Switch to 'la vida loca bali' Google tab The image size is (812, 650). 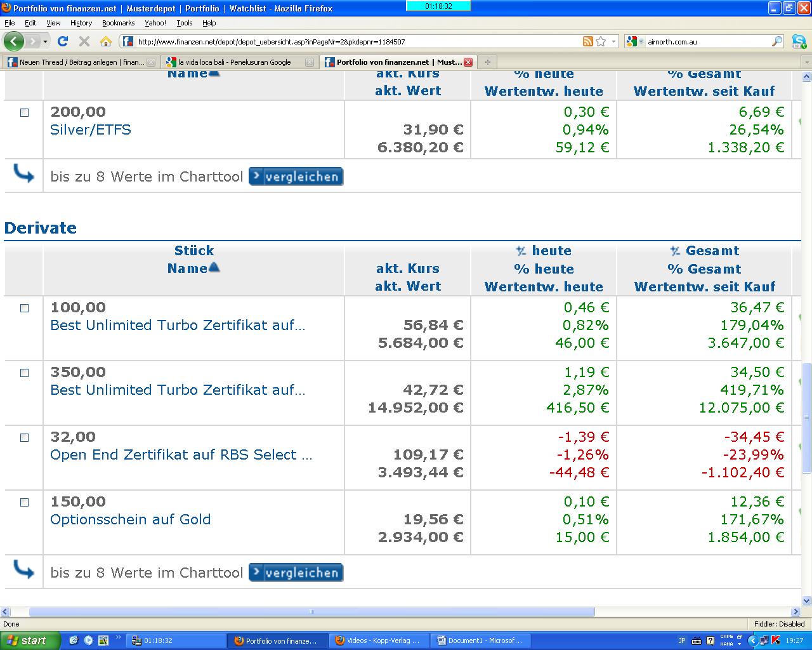(x=239, y=62)
